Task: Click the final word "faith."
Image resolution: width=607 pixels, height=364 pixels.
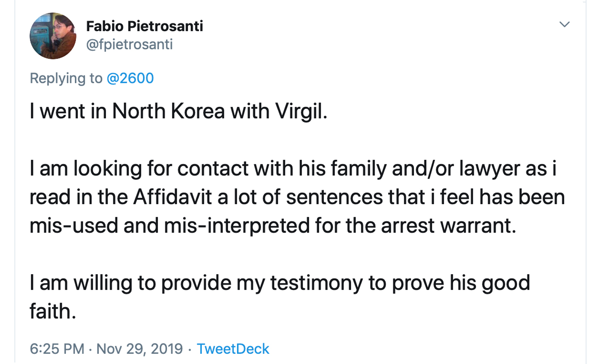Action: (x=53, y=312)
